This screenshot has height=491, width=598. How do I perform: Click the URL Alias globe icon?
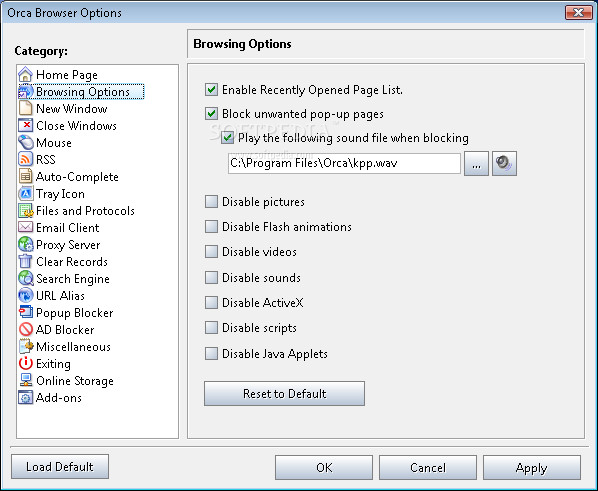26,296
